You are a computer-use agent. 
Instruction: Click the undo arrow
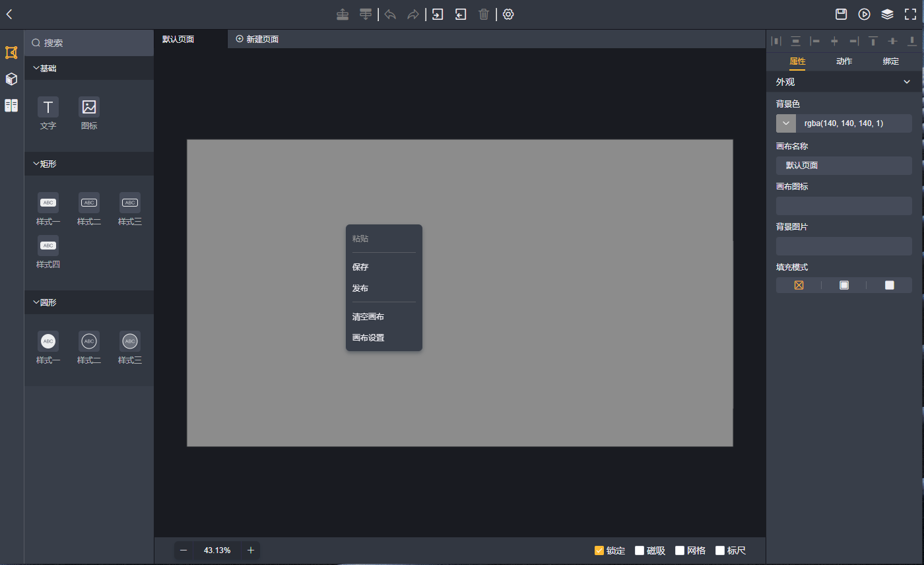click(390, 14)
